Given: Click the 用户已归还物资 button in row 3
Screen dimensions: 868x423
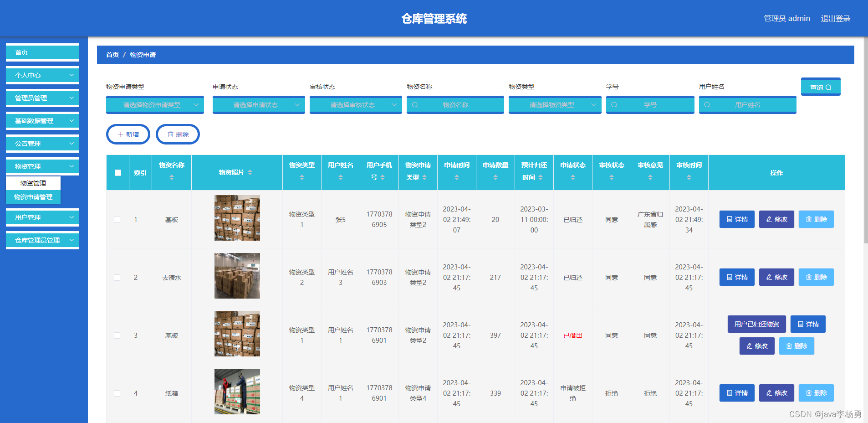Looking at the screenshot, I should pos(757,324).
